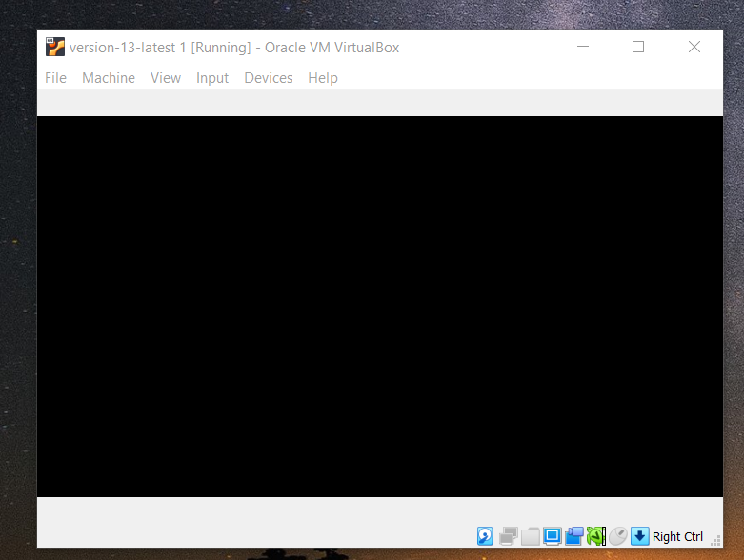The height and width of the screenshot is (560, 744).
Task: Open the File menu
Action: [x=55, y=78]
